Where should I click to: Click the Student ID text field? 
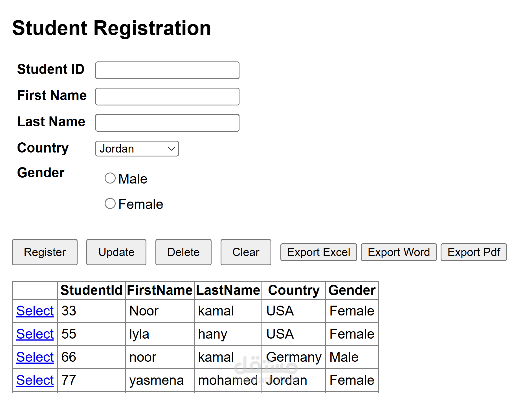click(167, 70)
